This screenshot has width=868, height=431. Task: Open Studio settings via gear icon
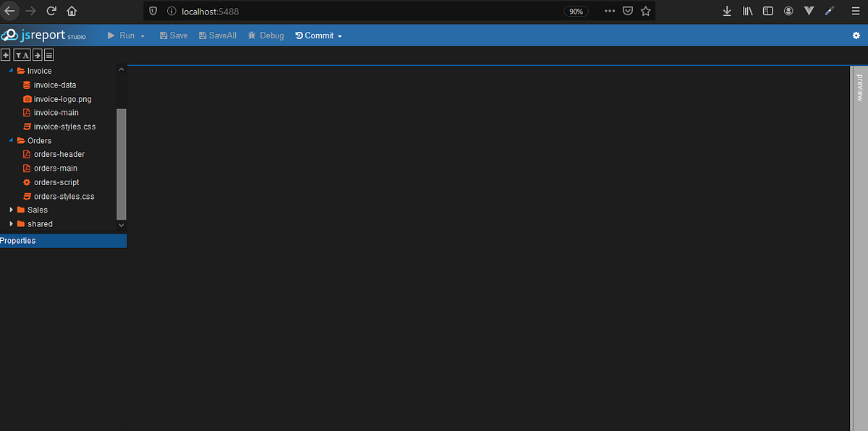[x=856, y=34]
